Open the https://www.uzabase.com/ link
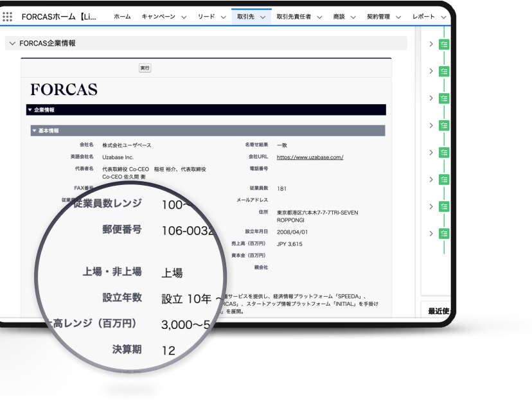Screen dimensions: 532x406 click(x=310, y=157)
